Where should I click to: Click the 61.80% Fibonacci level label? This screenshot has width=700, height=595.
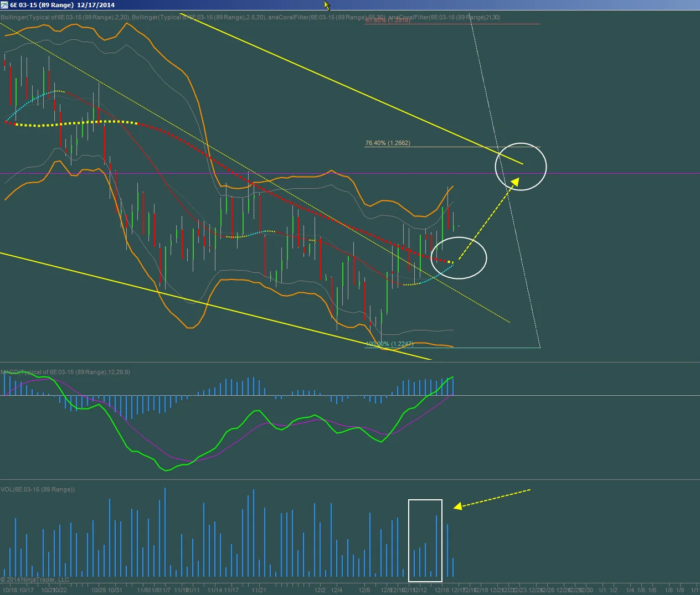coord(388,20)
